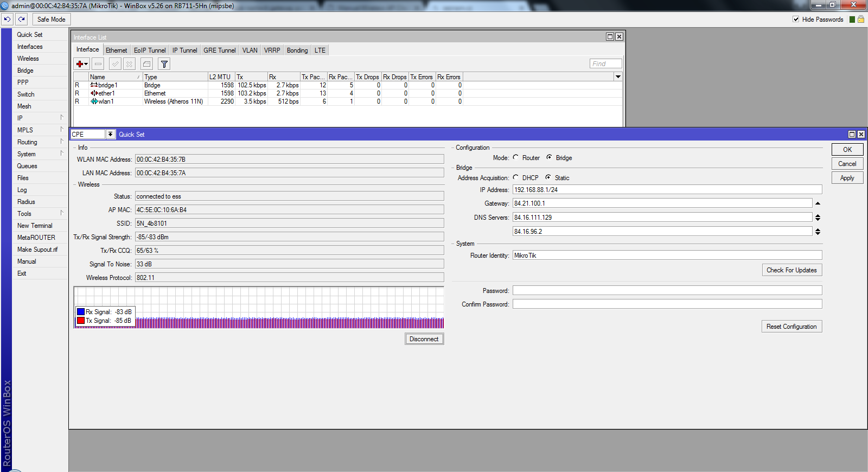Viewport: 868px width, 472px height.
Task: Click the IP Address field 192.168.88.1/24
Action: click(x=667, y=189)
